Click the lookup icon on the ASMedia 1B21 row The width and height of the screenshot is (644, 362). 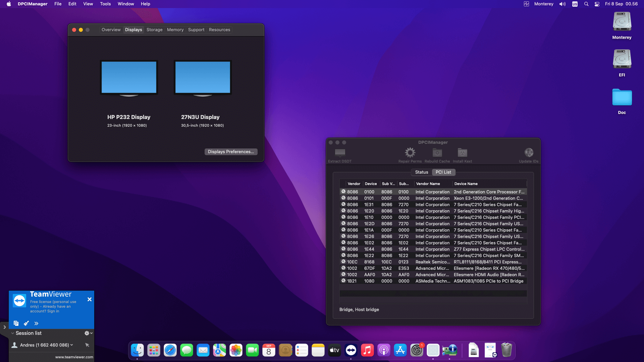tap(343, 281)
